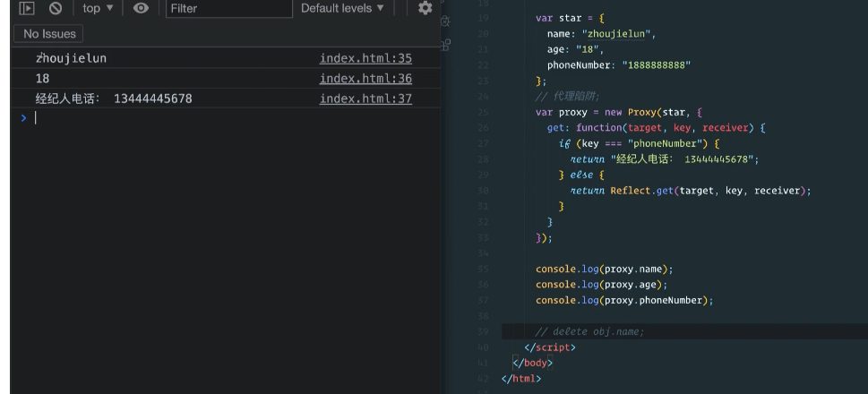Select console output "经纪人电话: 13444445678"

point(114,98)
